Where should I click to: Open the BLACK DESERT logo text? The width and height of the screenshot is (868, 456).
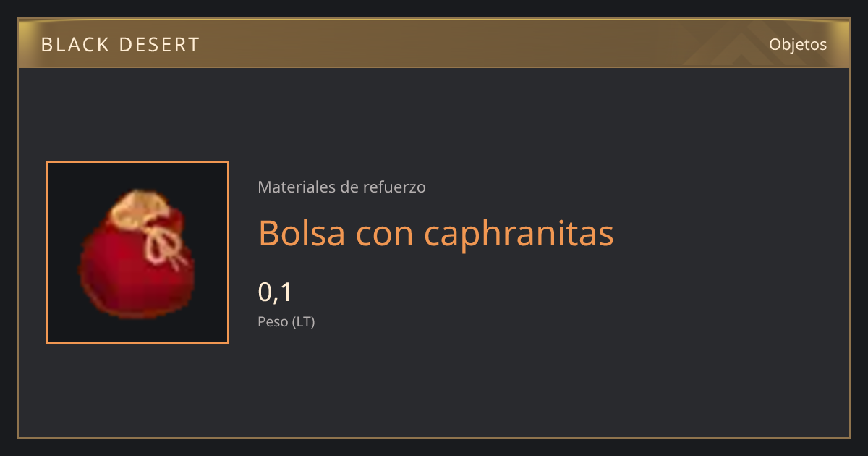[120, 45]
